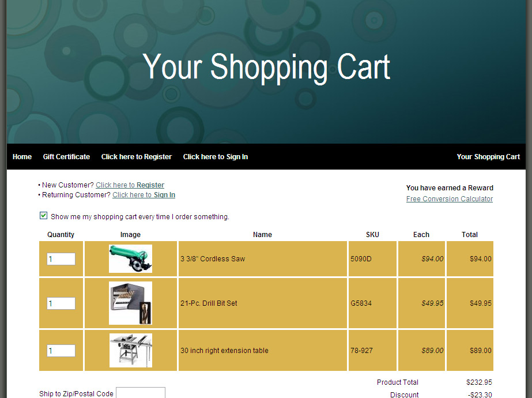Click here to Register in black navbar
This screenshot has height=398, width=532.
[x=137, y=157]
